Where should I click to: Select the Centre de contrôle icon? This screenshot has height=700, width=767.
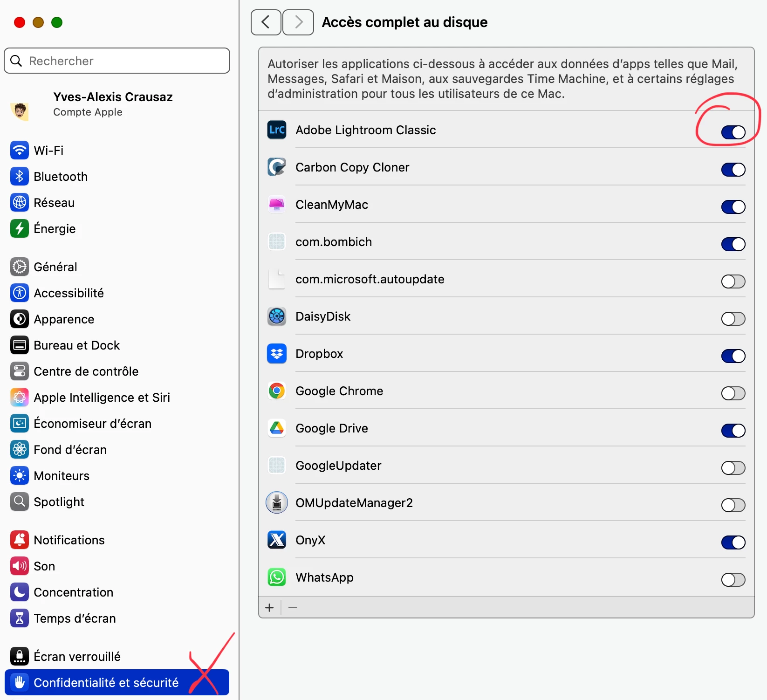tap(20, 371)
